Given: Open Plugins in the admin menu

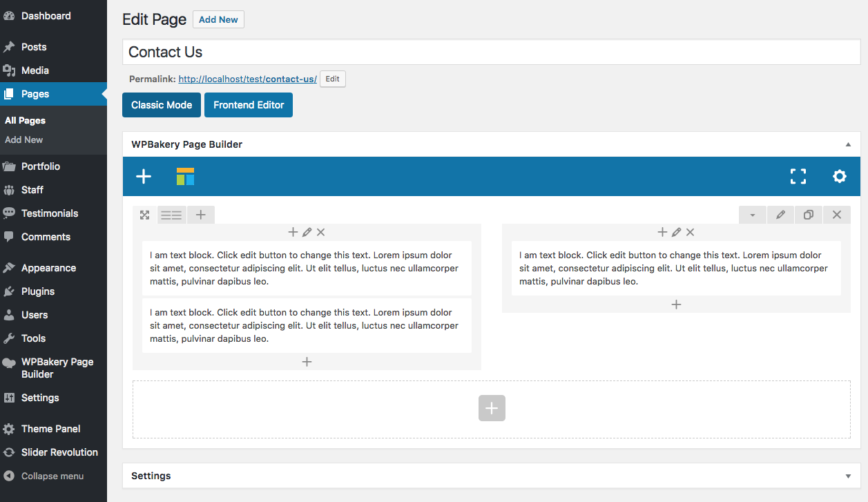Looking at the screenshot, I should click(x=53, y=291).
